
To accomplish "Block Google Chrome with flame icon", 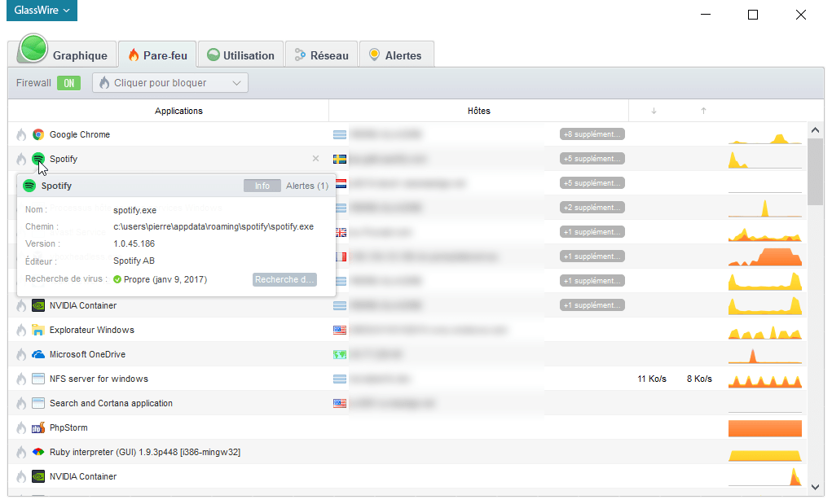I will coord(21,134).
